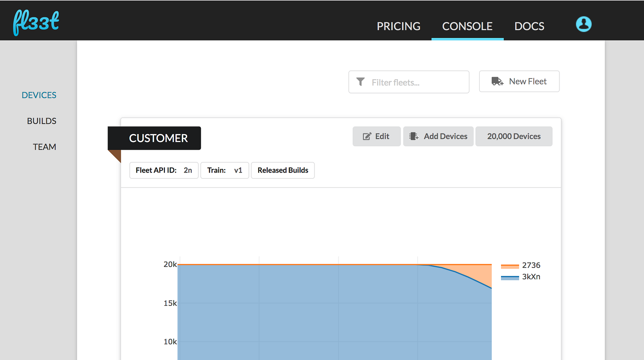Switch to the CONSOLE tab
This screenshot has height=360, width=644.
(467, 26)
